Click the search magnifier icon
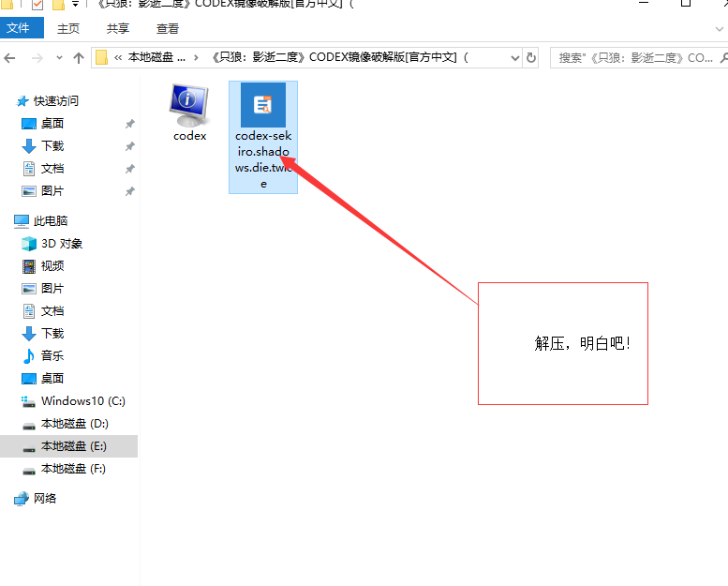This screenshot has height=586, width=728. (724, 58)
